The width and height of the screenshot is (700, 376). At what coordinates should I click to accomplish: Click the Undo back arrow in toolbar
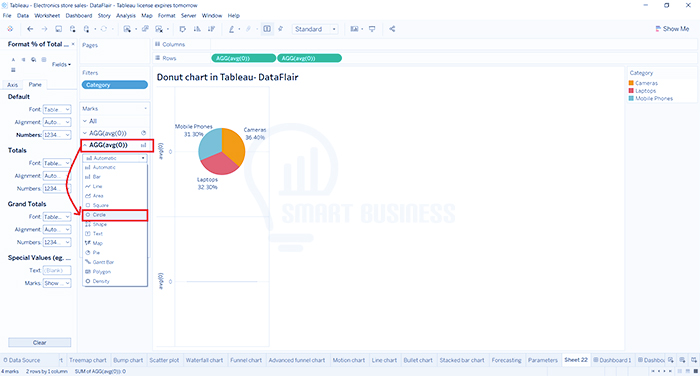[30, 29]
